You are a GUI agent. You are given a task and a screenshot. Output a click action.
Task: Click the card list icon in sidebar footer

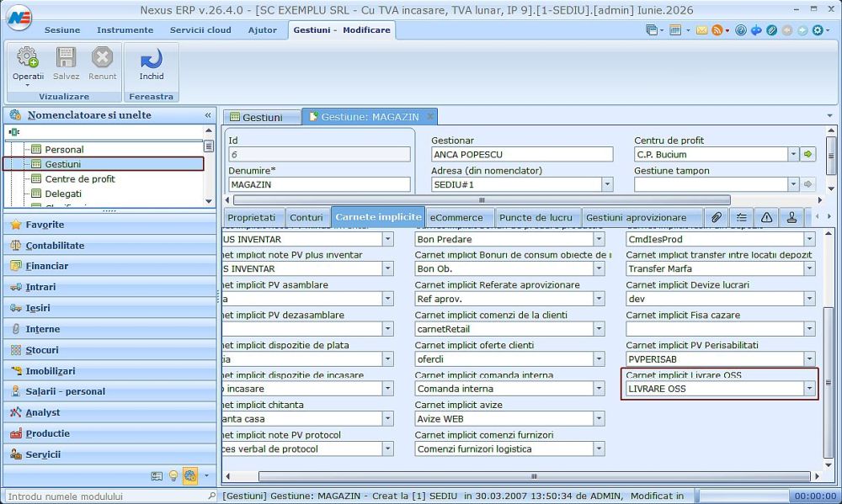(x=157, y=475)
